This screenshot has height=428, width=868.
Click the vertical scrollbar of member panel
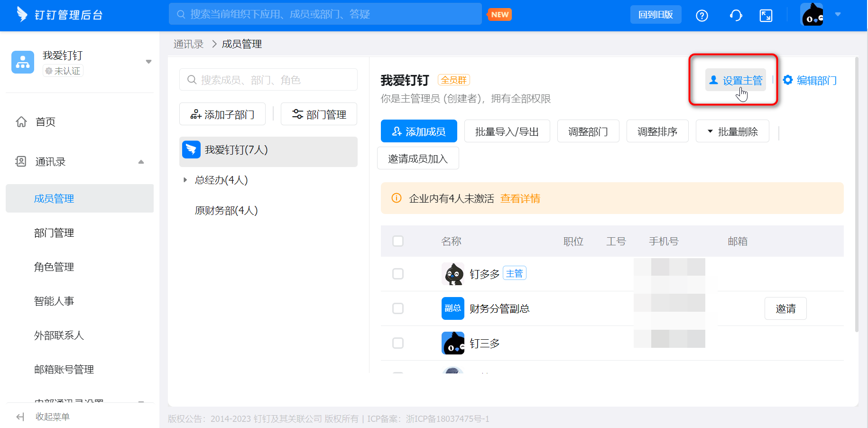(857, 195)
